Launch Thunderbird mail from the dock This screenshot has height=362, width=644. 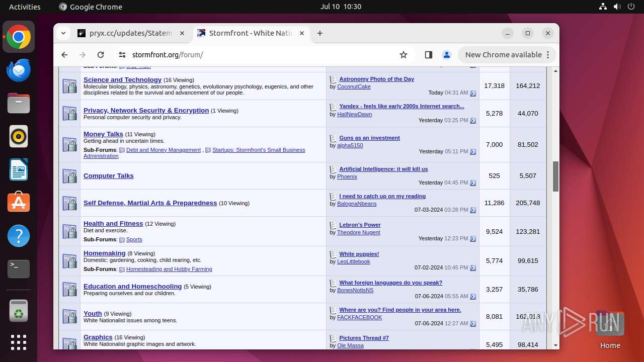(19, 70)
